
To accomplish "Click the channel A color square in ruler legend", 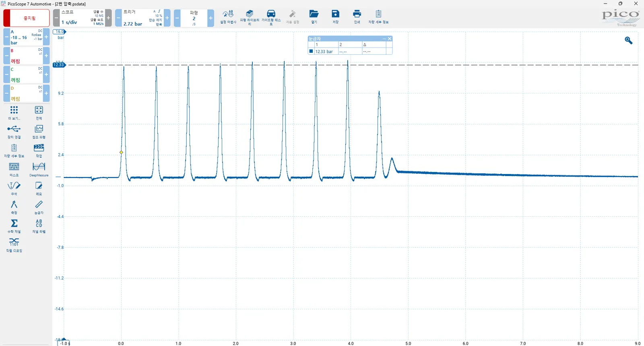I will coord(311,51).
